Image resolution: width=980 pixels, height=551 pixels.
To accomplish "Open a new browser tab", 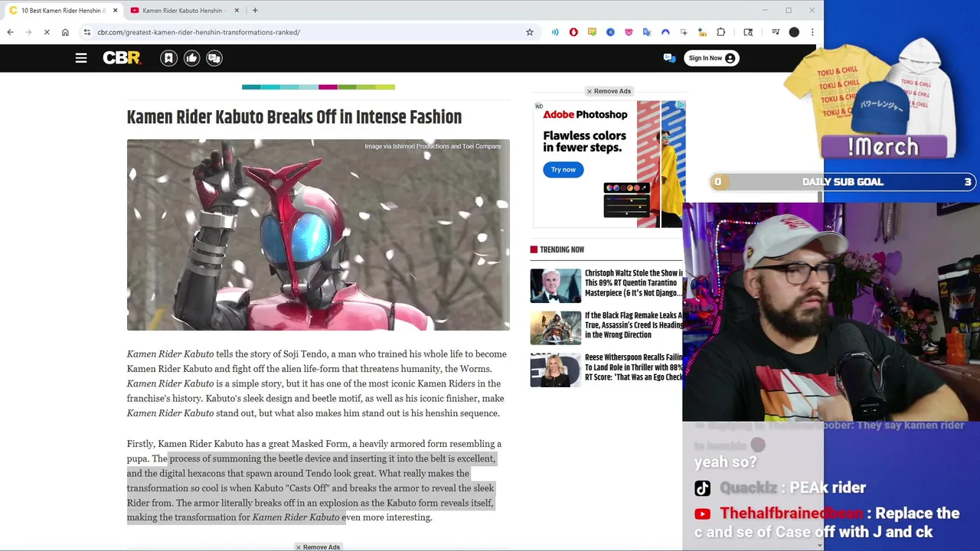I will point(255,11).
